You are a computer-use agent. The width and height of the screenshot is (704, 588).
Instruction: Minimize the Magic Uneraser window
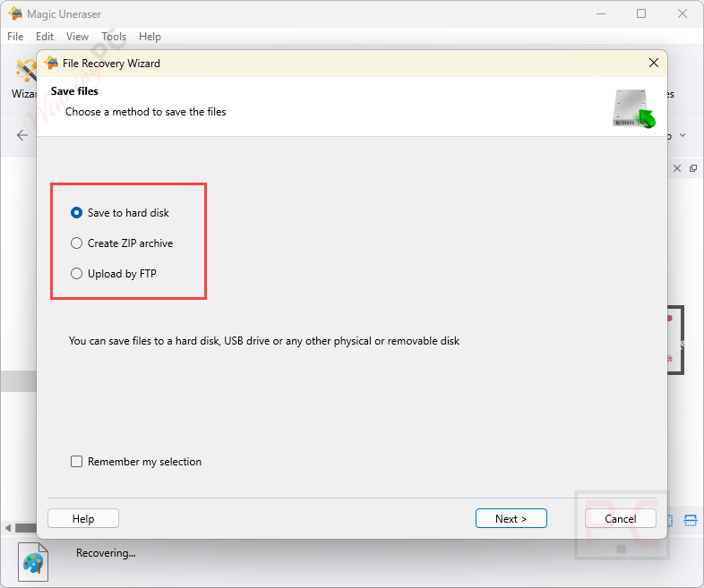[601, 13]
